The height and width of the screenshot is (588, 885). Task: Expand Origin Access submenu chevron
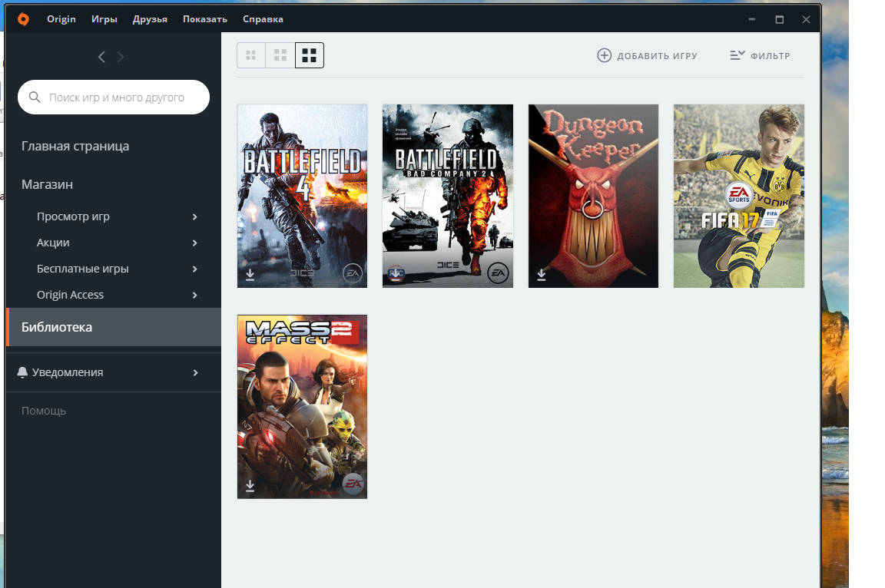click(x=194, y=295)
